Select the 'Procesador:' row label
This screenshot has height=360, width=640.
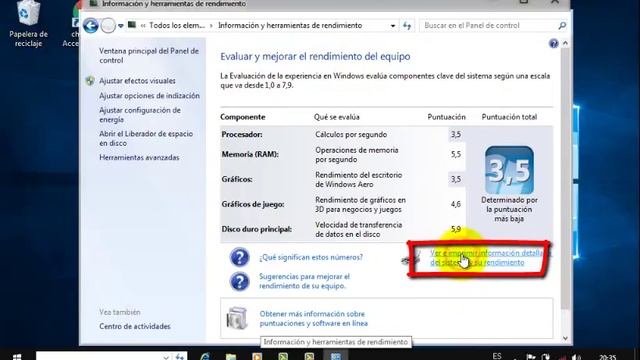coord(242,134)
